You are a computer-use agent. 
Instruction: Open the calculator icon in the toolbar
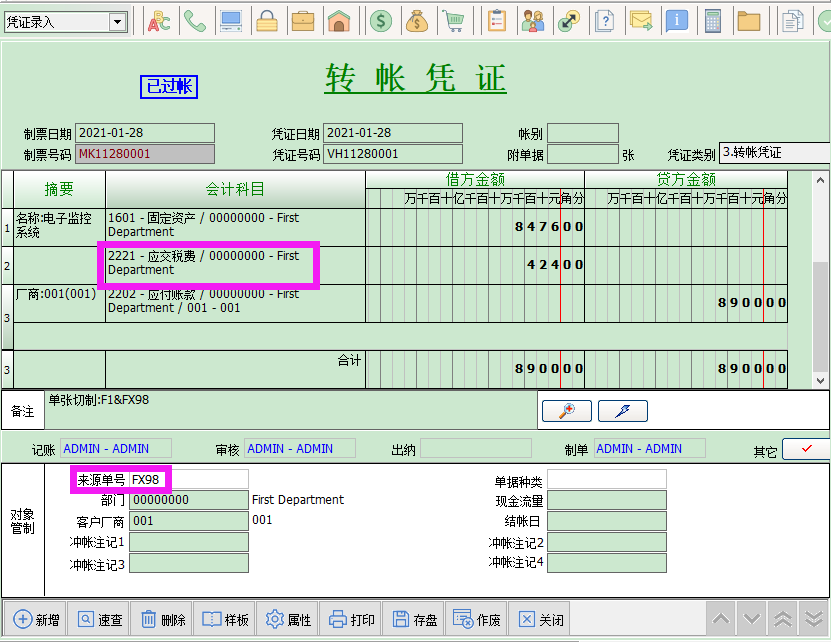pyautogui.click(x=713, y=20)
